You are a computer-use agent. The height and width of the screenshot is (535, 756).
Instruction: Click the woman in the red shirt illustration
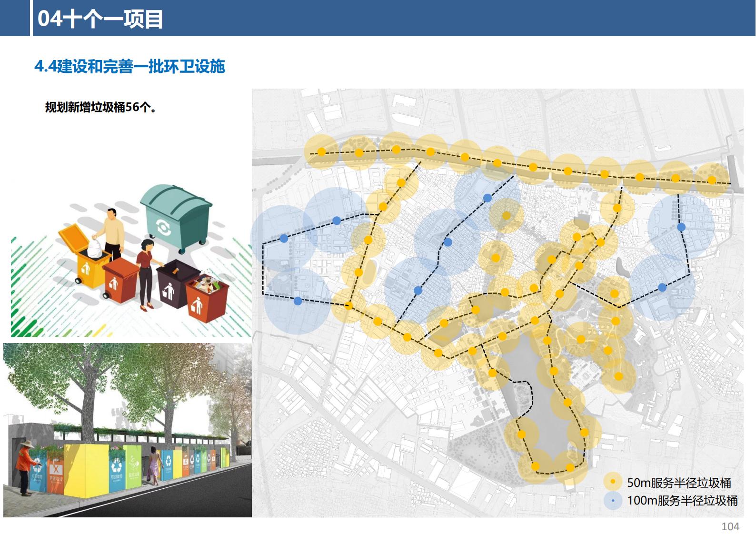tap(147, 274)
